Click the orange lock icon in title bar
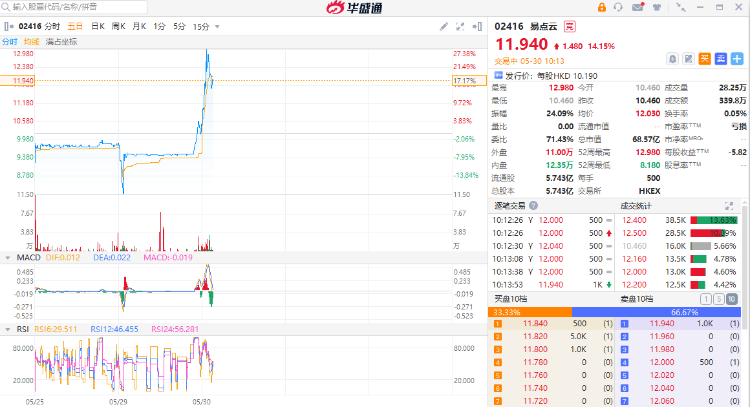750x407 pixels. [x=602, y=7]
